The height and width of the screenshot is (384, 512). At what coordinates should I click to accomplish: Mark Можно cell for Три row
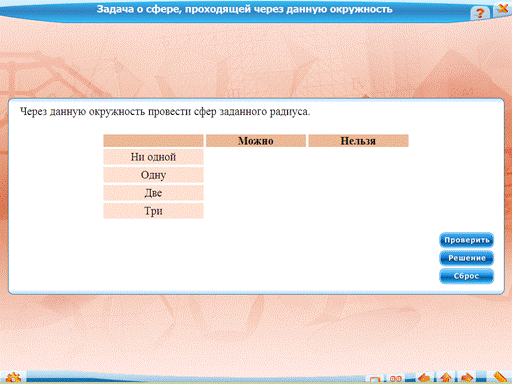(x=256, y=211)
